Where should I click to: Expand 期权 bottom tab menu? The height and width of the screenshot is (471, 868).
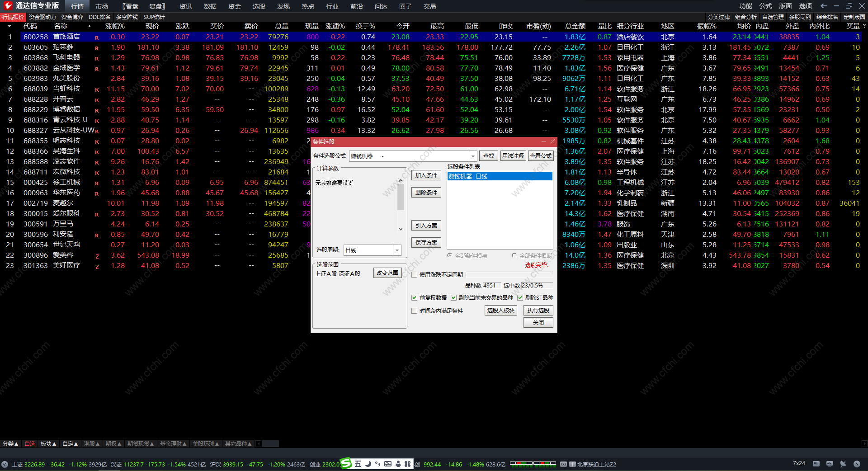[113, 444]
